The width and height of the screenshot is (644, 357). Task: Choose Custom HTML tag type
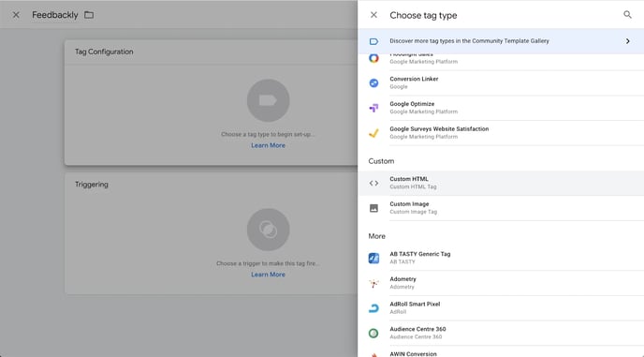(501, 183)
